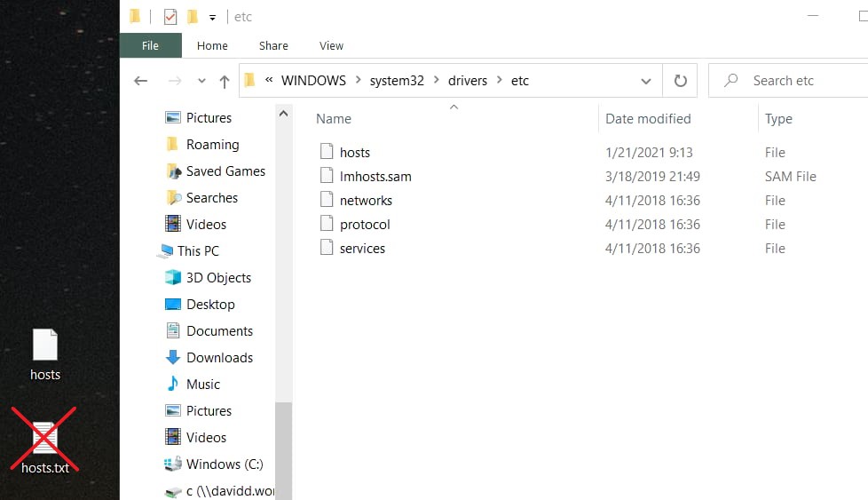The width and height of the screenshot is (868, 500).
Task: Open the address bar history dropdown
Action: pos(645,81)
